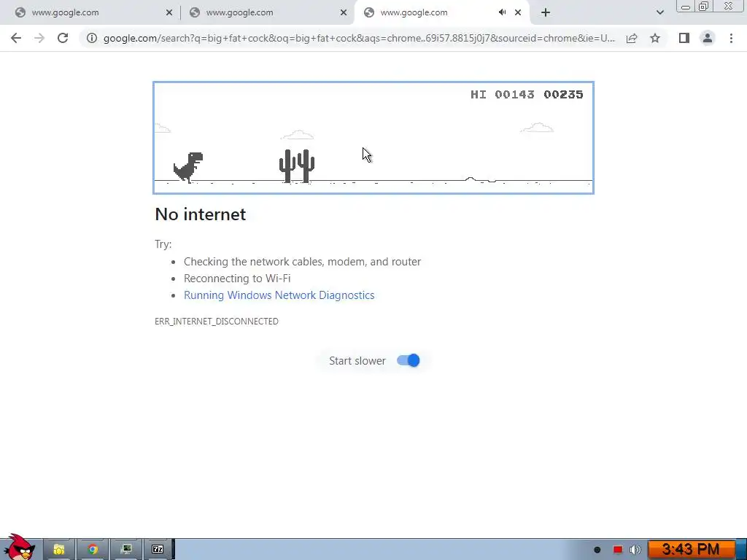Open Chrome three-dot menu

click(731, 38)
